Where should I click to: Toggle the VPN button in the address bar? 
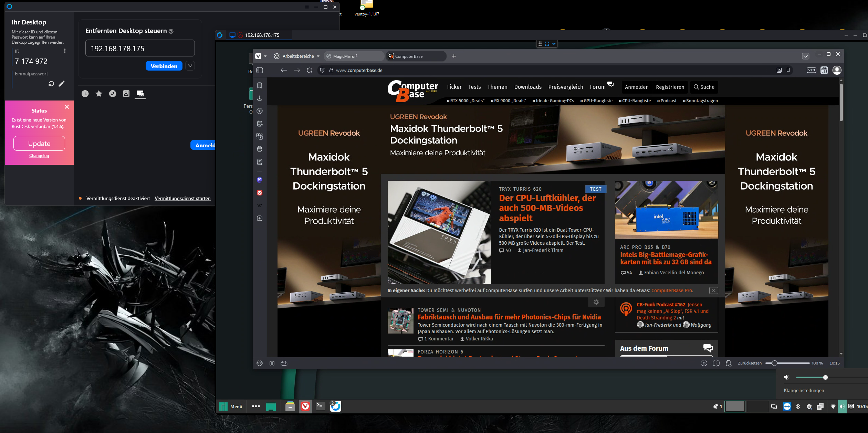[x=812, y=70]
